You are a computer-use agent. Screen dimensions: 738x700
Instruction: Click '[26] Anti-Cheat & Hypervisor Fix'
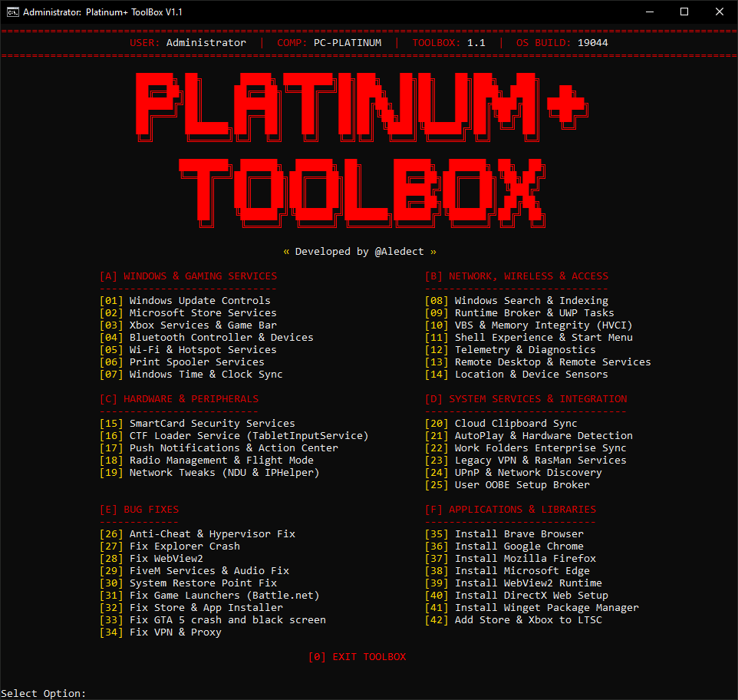coord(197,533)
